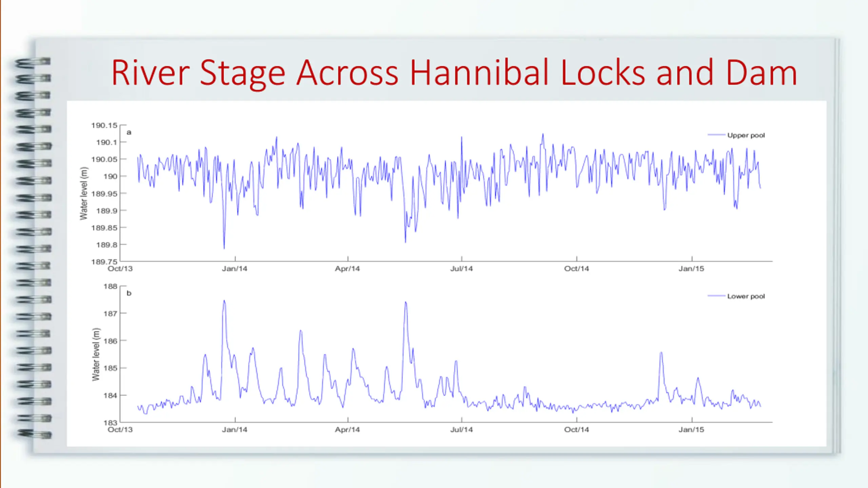
Task: Pick the 190.05 y-axis tick label
Action: (x=104, y=160)
